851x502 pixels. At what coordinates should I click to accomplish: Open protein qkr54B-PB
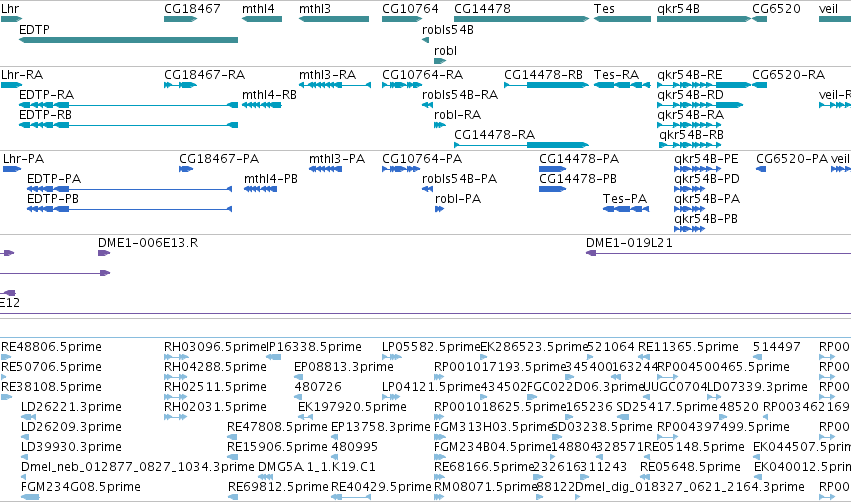point(706,219)
